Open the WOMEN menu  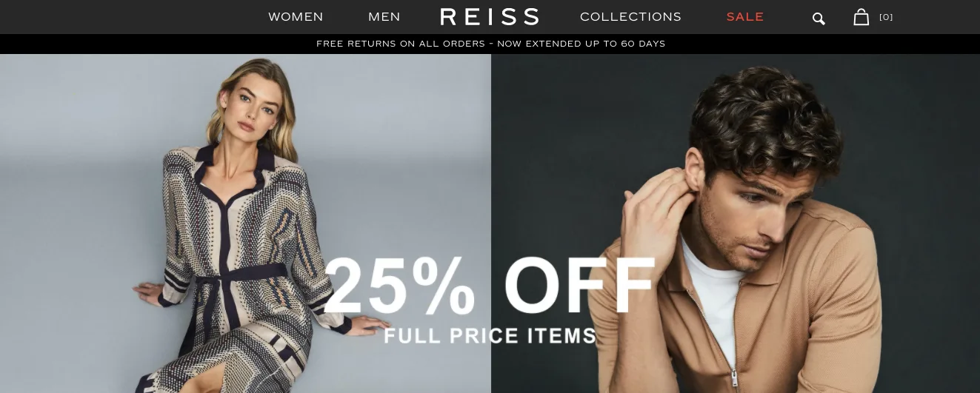click(296, 17)
